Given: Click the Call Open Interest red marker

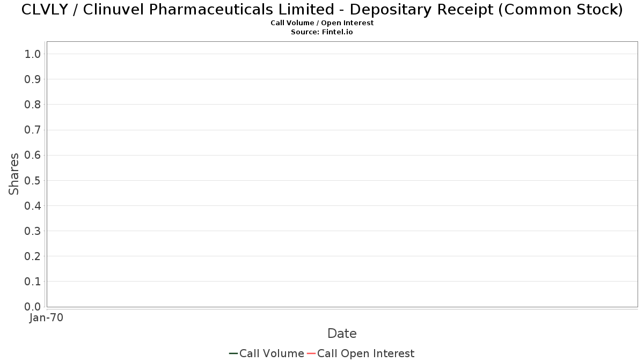Looking at the screenshot, I should 311,353.
